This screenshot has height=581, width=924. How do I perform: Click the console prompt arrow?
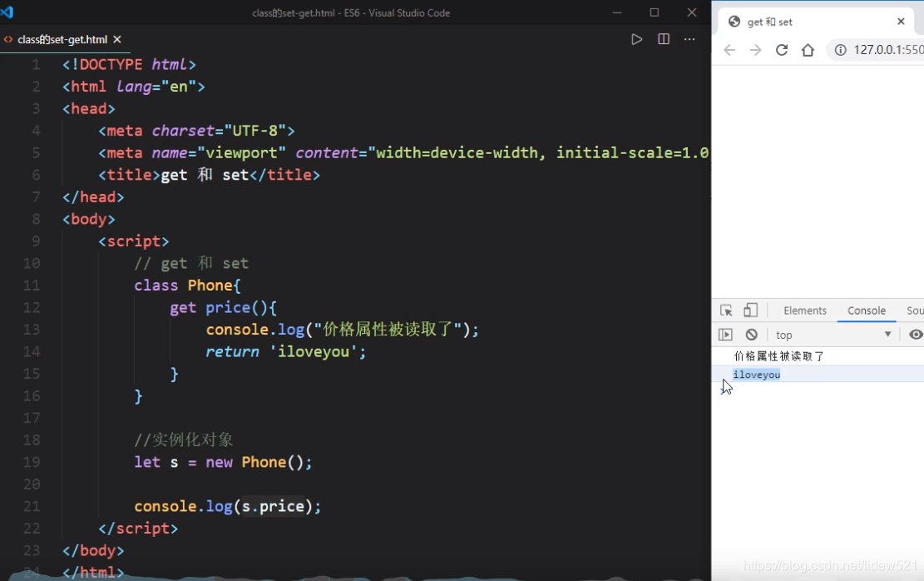(723, 390)
